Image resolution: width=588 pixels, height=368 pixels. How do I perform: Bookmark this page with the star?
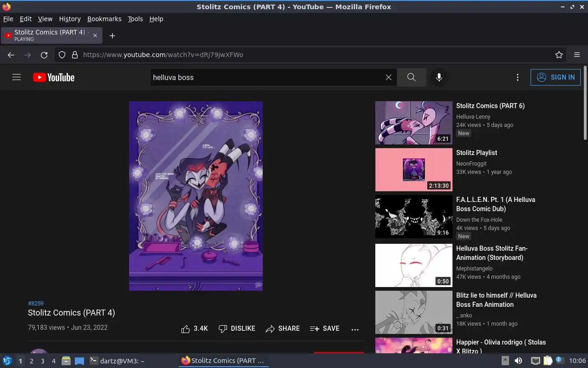(x=559, y=55)
